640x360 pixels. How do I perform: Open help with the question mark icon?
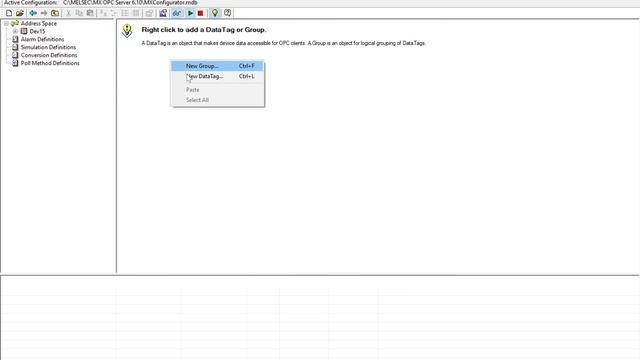click(x=227, y=13)
